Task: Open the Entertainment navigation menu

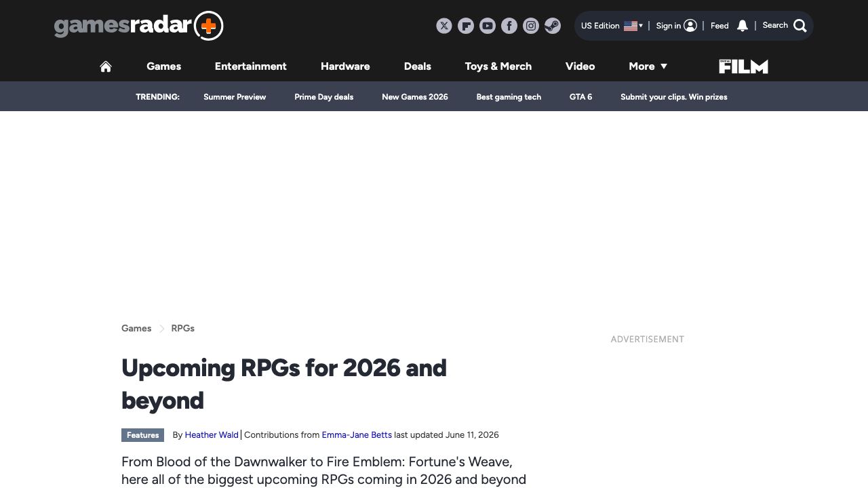Action: pyautogui.click(x=251, y=66)
